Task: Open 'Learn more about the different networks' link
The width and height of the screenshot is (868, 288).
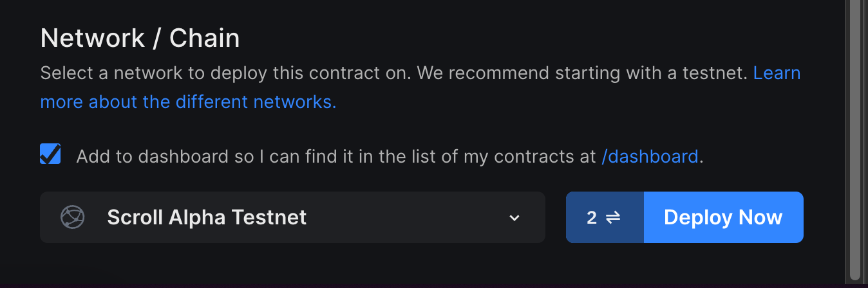Action: (420, 87)
